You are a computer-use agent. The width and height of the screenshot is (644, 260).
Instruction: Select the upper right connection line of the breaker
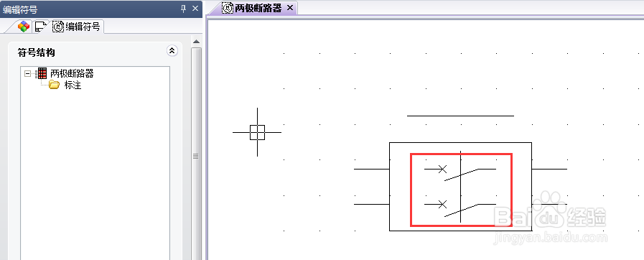[549, 169]
